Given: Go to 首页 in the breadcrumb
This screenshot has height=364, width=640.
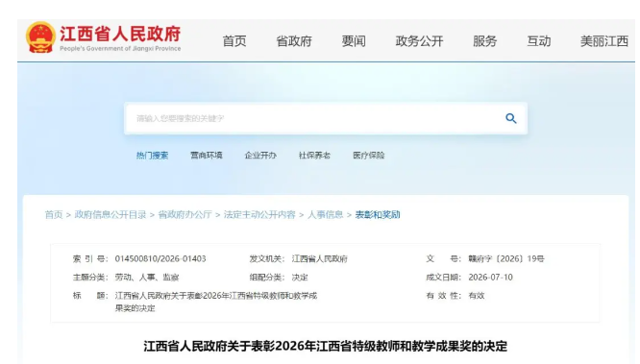Looking at the screenshot, I should [54, 214].
